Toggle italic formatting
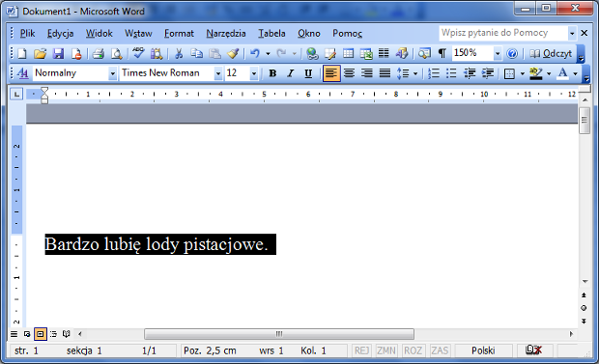This screenshot has width=599, height=364. pyautogui.click(x=291, y=73)
